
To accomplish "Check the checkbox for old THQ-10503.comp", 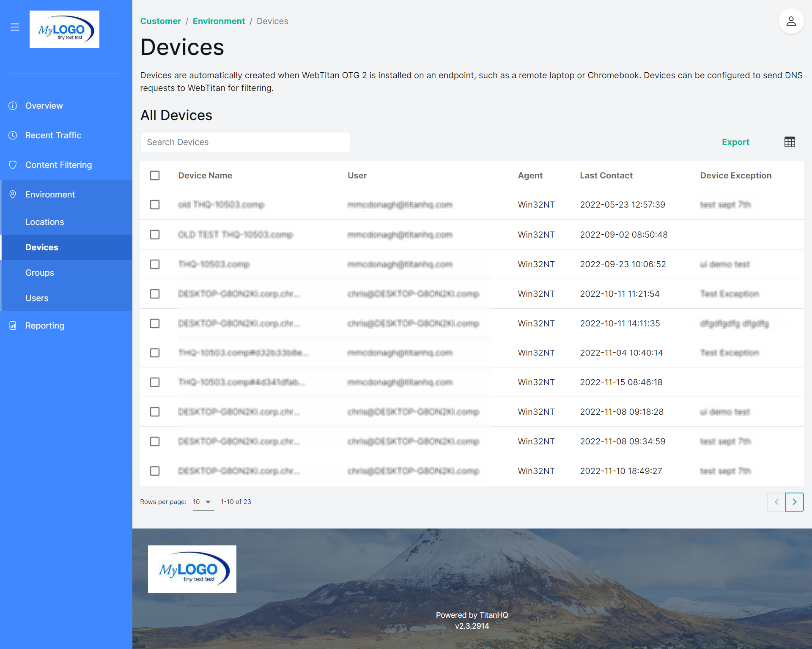I will (x=155, y=205).
